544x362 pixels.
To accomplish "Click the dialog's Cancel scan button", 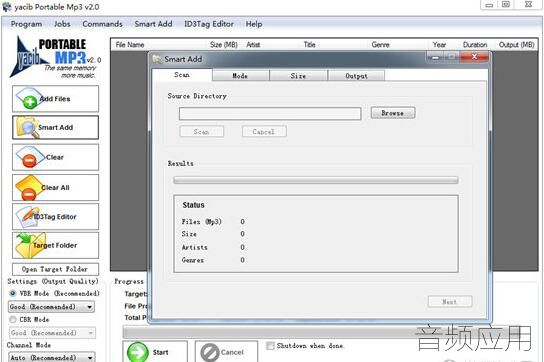I will 264,132.
